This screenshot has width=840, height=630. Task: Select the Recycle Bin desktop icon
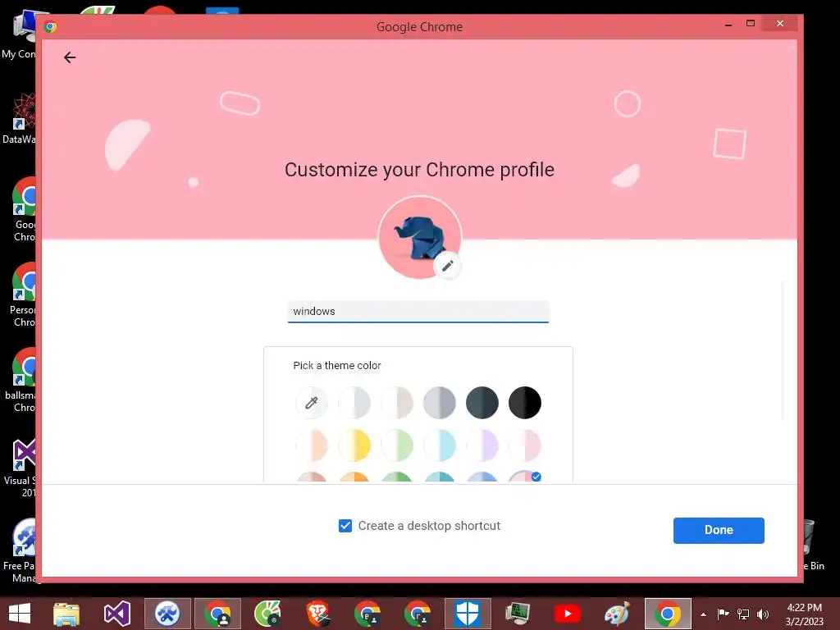[x=814, y=544]
